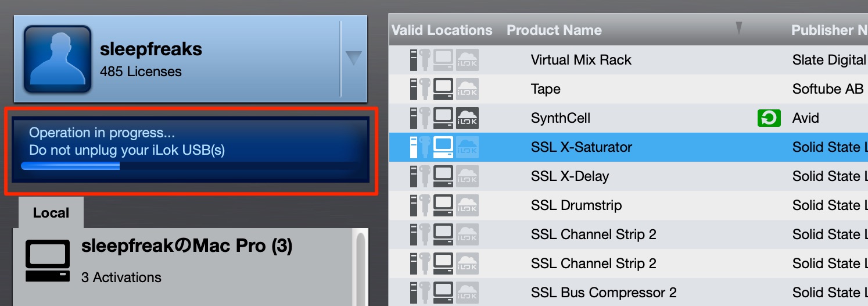Click iLok Cloud icon in SSL X-Saturator row

pyautogui.click(x=468, y=147)
